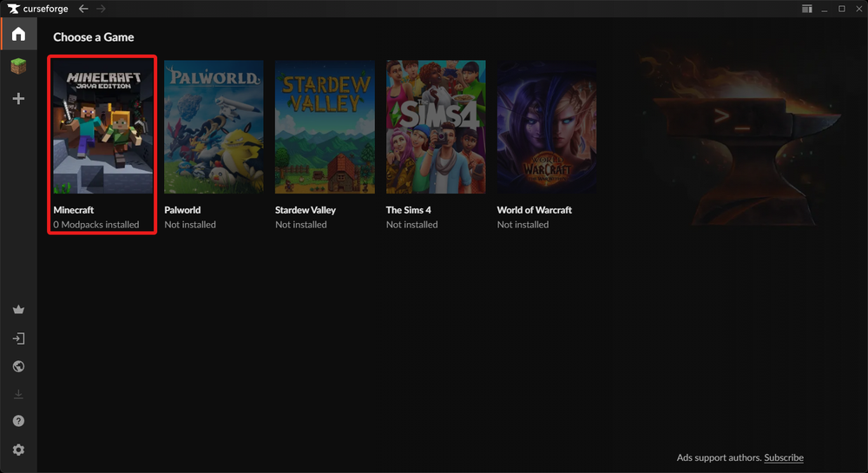Screen dimensions: 868x473
Task: Open the Home icon in sidebar
Action: [x=18, y=35]
